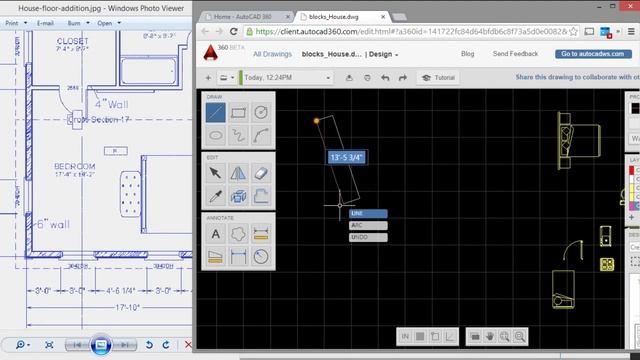
Task: Select the Circle draw tool
Action: pos(261,112)
